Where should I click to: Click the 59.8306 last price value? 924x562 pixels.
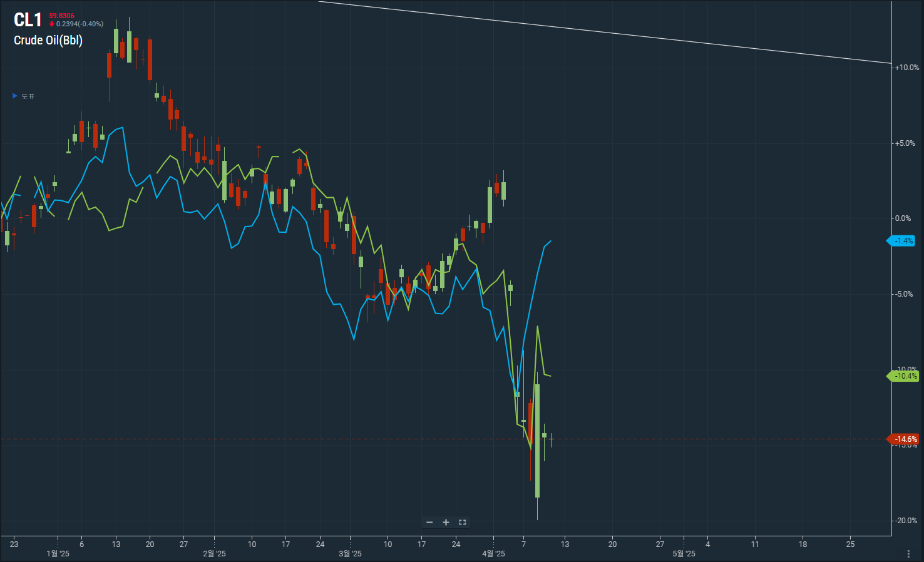[61, 16]
